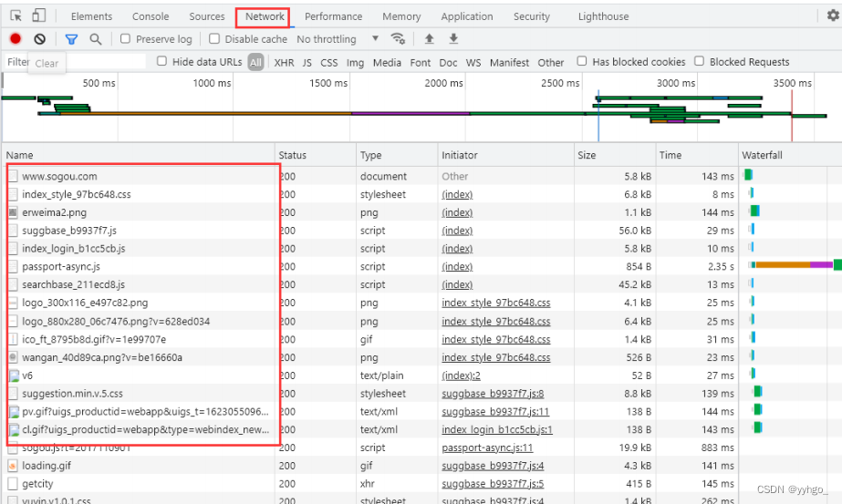Check the Disable cache checkbox
Image resolution: width=842 pixels, height=504 pixels.
click(214, 39)
